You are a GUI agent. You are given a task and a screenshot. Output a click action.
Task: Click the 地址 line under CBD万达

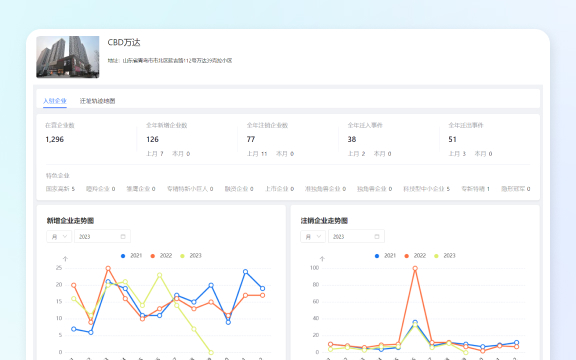(170, 61)
